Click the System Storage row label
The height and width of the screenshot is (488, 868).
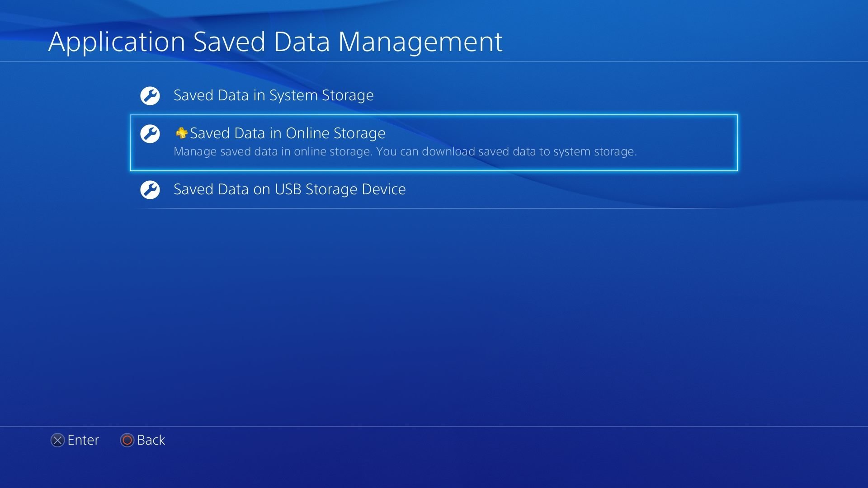click(x=274, y=95)
